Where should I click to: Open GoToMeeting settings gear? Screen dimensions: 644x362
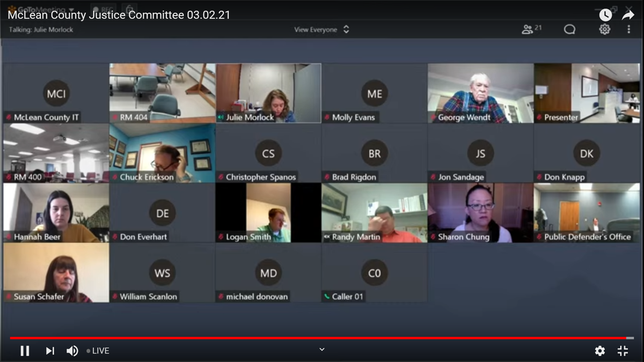[604, 29]
